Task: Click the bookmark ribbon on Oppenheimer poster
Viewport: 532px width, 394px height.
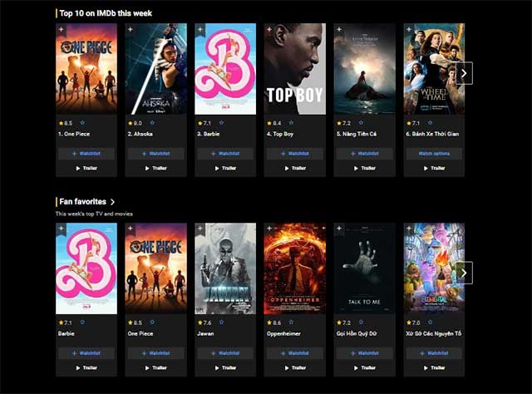Action: [x=269, y=229]
